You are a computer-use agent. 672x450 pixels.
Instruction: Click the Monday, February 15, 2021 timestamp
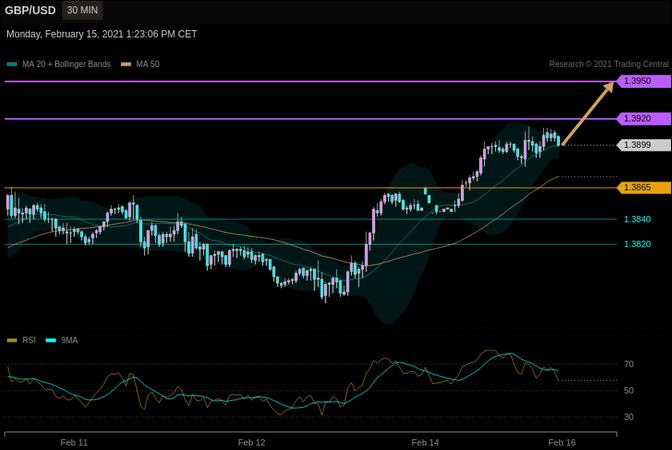[102, 34]
